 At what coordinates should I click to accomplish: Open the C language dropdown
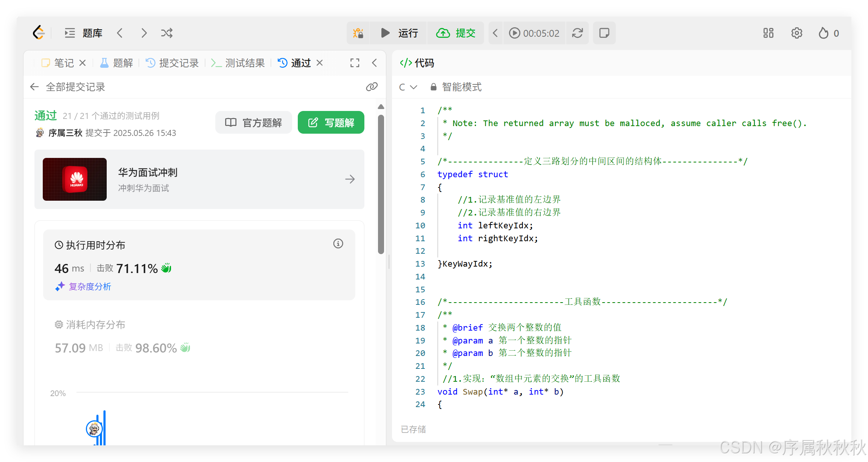[x=408, y=87]
